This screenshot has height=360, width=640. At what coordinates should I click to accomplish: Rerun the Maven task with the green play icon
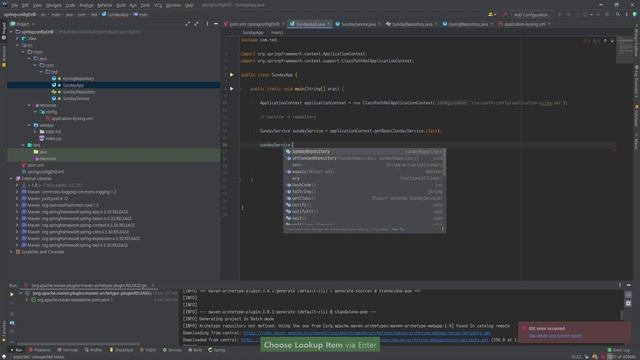click(12, 294)
